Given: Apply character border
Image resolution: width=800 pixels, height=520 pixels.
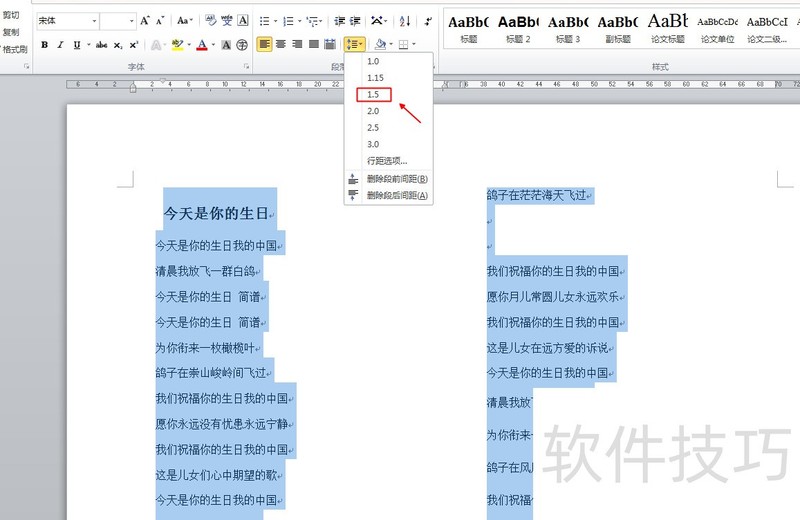Looking at the screenshot, I should pyautogui.click(x=243, y=21).
